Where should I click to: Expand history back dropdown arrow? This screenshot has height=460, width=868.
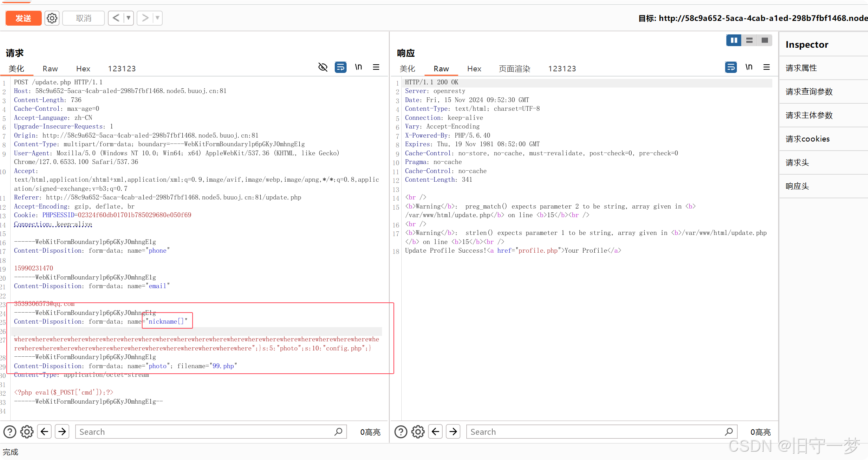[128, 18]
